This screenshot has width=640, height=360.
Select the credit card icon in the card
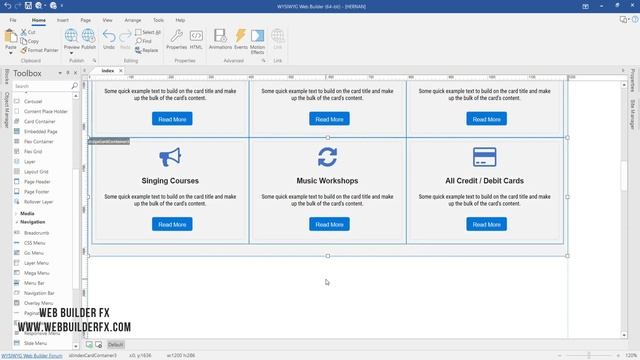click(x=484, y=157)
